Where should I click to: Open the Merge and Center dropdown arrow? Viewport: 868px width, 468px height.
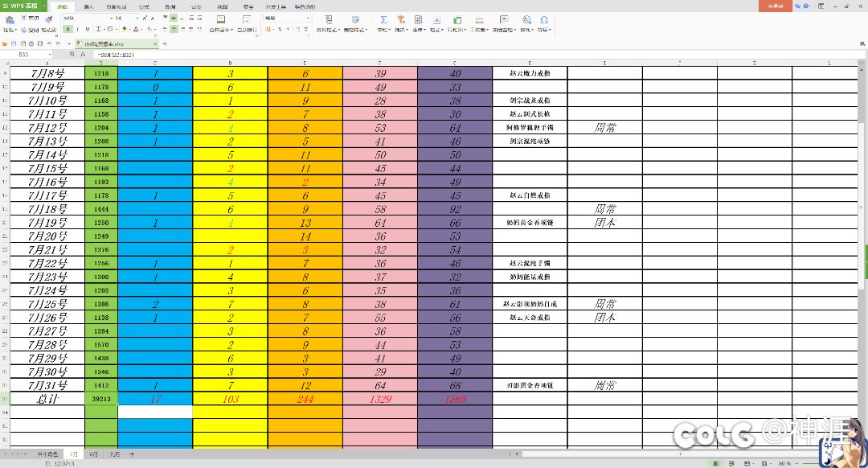coord(231,30)
